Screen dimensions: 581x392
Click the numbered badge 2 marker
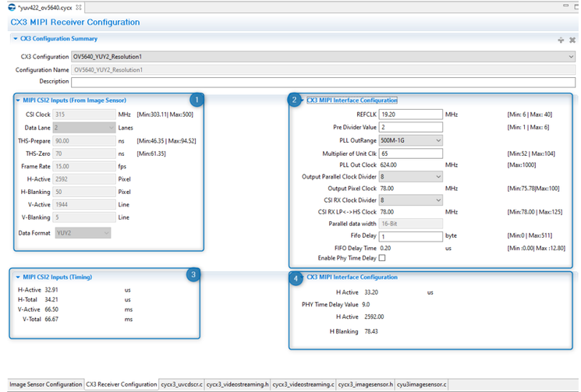(x=294, y=100)
